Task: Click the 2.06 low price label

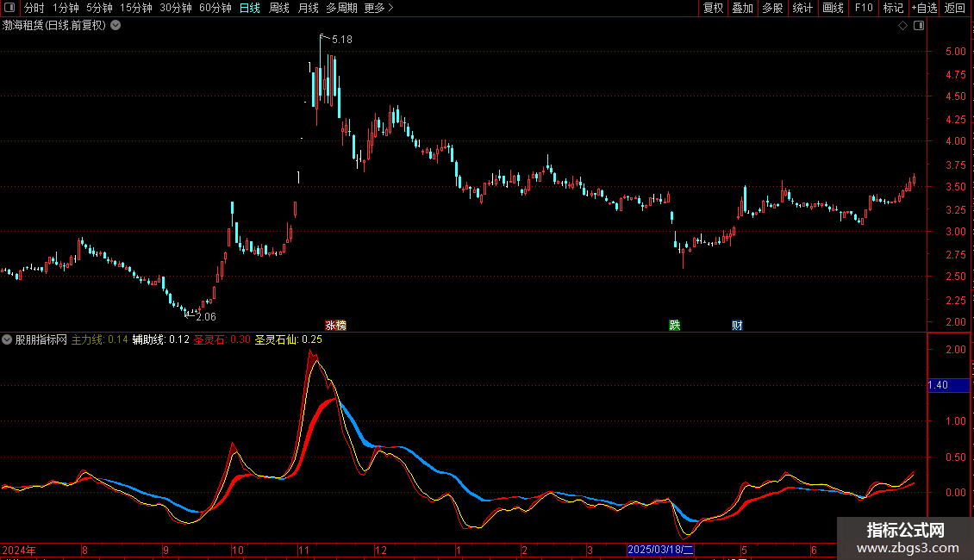Action: pyautogui.click(x=206, y=317)
